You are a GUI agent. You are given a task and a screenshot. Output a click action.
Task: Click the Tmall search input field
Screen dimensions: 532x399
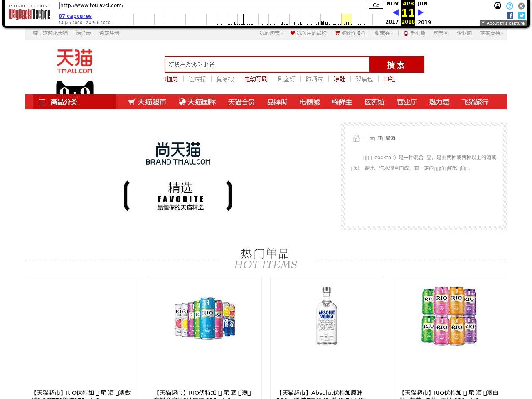pos(267,64)
